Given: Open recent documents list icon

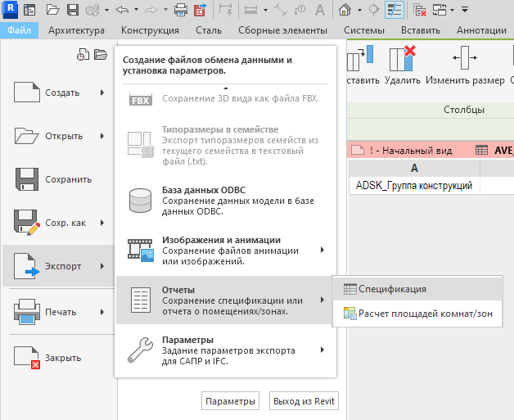Looking at the screenshot, I should (x=83, y=55).
